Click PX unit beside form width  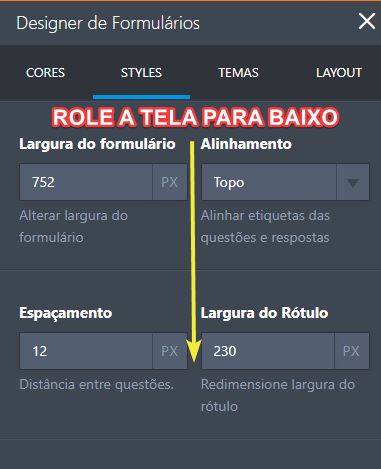pos(170,182)
